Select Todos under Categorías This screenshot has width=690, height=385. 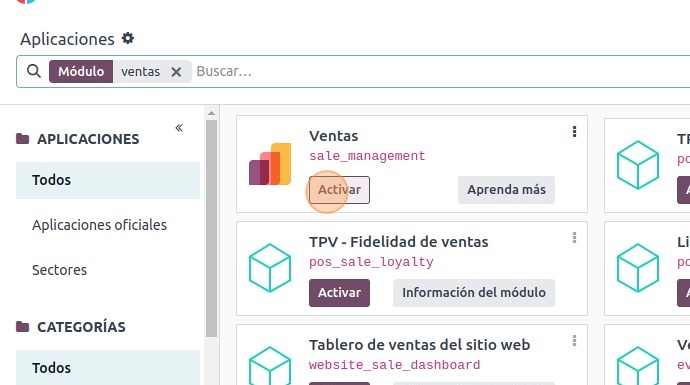click(x=108, y=368)
